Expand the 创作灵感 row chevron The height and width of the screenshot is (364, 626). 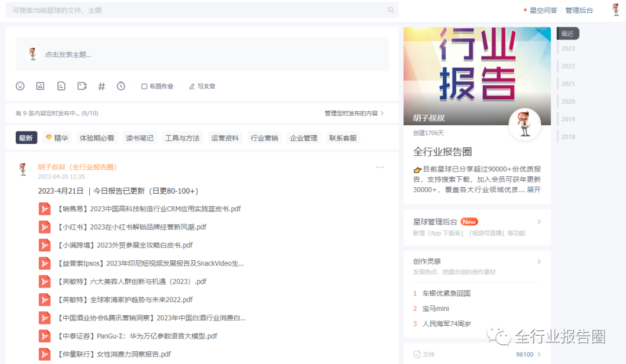point(539,262)
